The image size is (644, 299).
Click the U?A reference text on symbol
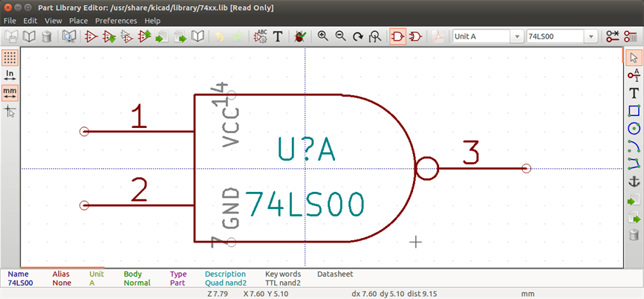(x=306, y=149)
